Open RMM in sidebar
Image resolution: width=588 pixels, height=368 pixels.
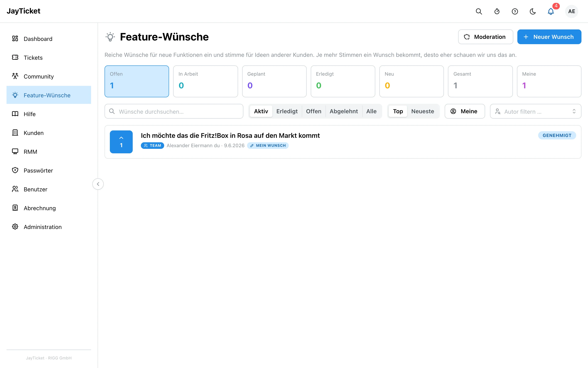49,151
